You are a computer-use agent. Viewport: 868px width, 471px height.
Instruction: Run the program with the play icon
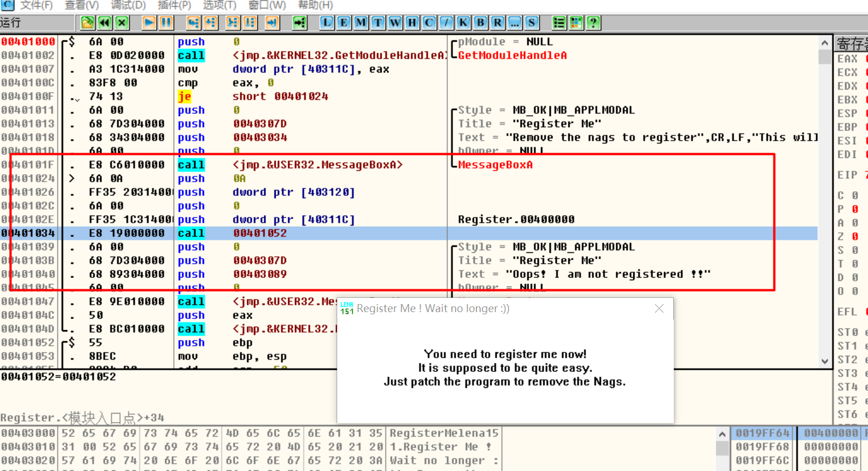pyautogui.click(x=149, y=23)
